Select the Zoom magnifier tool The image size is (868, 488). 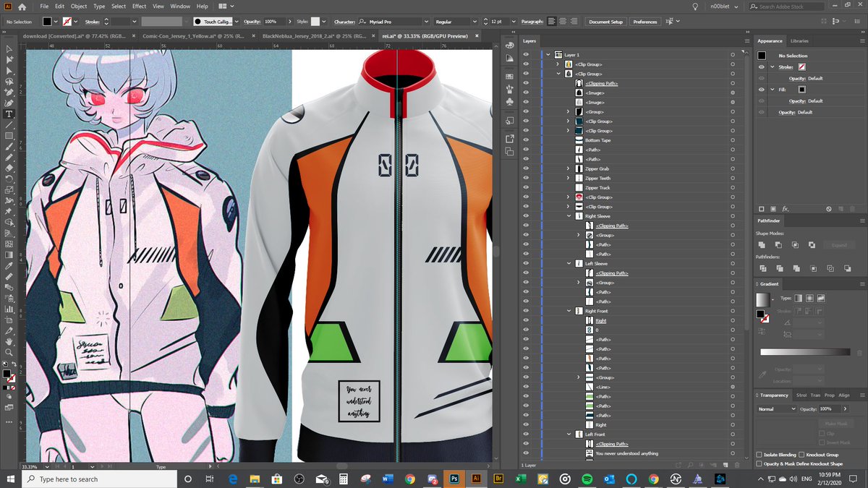[9, 352]
